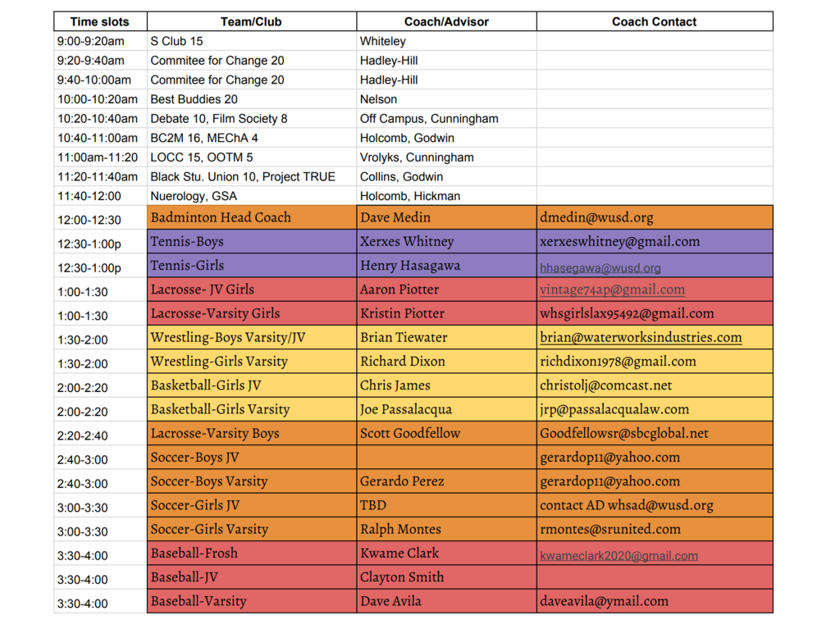This screenshot has height=629, width=840.
Task: Select the Gerardo Perez cell
Action: (446, 481)
